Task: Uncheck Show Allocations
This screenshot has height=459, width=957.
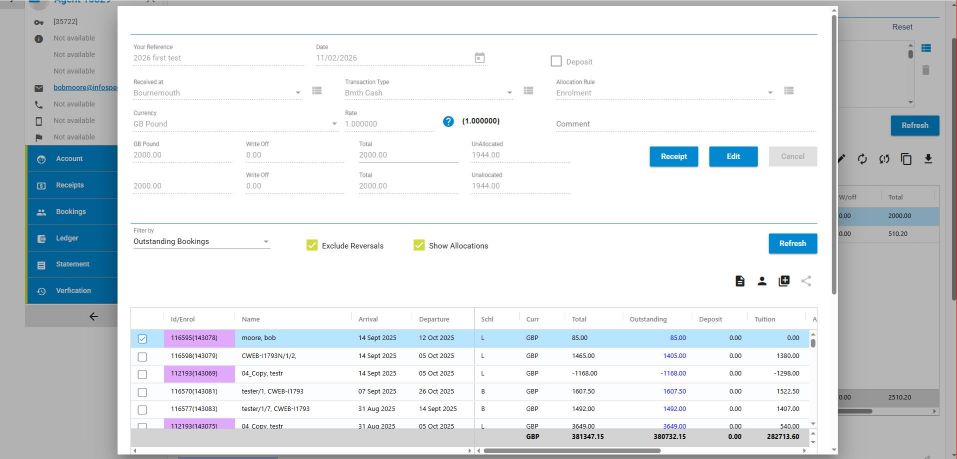Action: (x=419, y=245)
